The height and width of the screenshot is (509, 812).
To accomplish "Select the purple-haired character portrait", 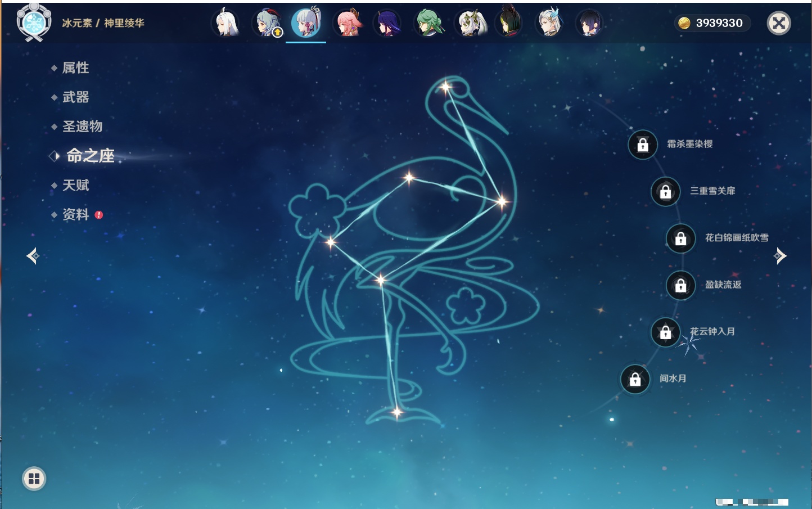I will coord(388,24).
